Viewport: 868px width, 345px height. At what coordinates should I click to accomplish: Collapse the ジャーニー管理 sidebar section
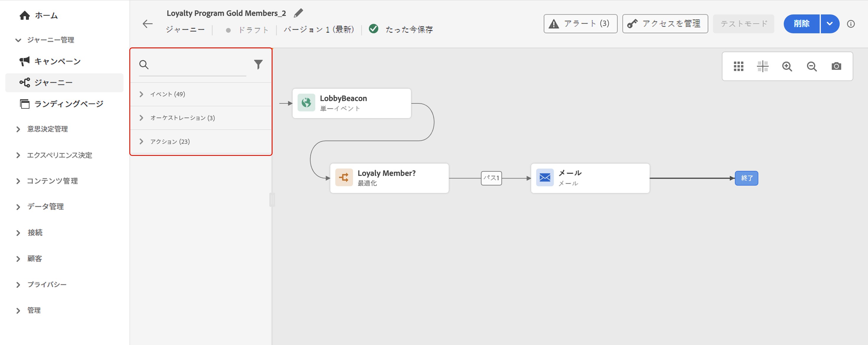[x=18, y=40]
